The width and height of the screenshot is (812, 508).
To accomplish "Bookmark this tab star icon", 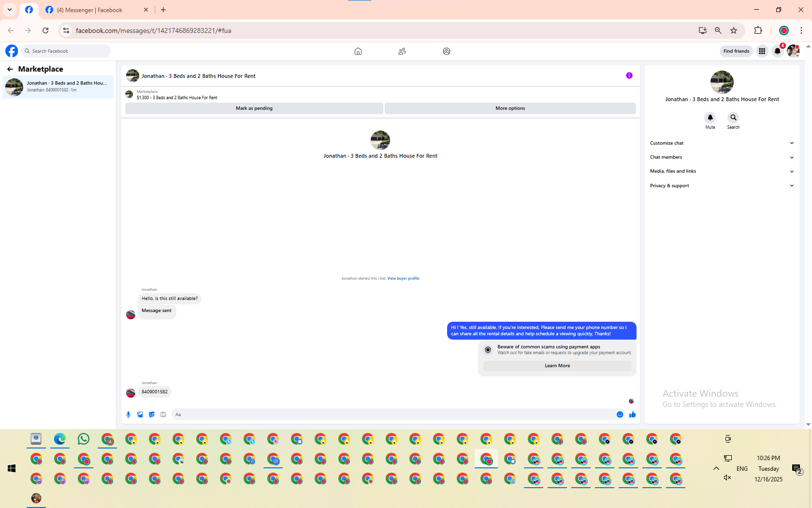I will pyautogui.click(x=734, y=30).
